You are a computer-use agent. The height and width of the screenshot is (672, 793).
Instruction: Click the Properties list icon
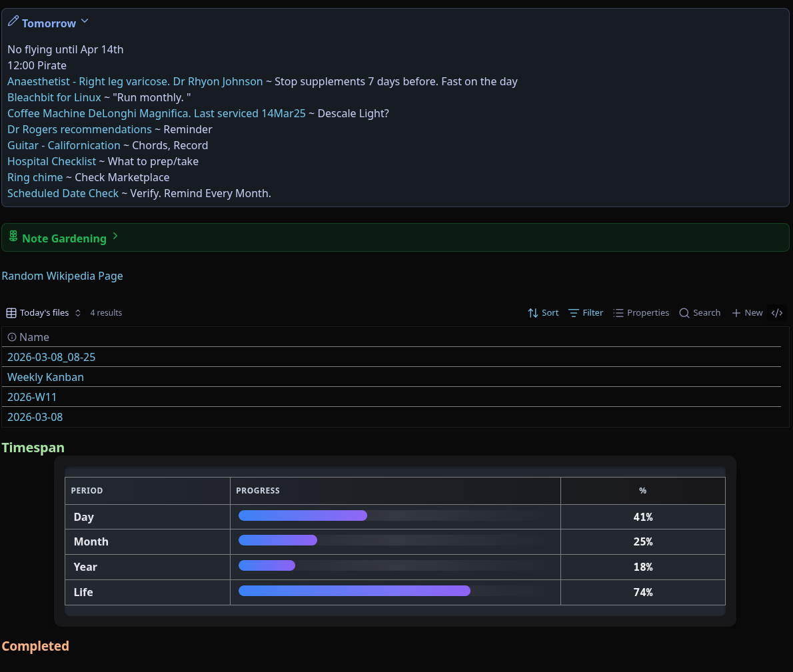tap(618, 313)
